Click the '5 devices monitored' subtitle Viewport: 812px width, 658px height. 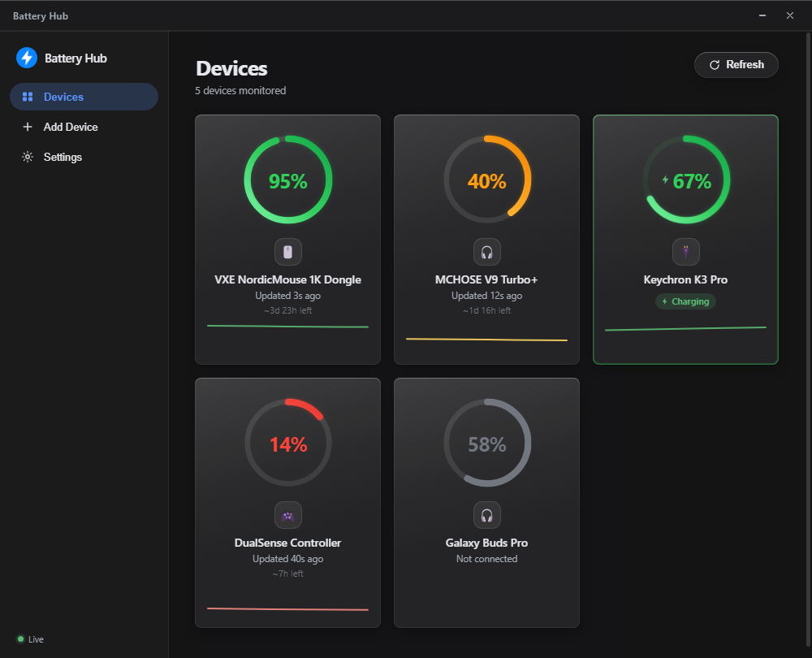[x=240, y=91]
